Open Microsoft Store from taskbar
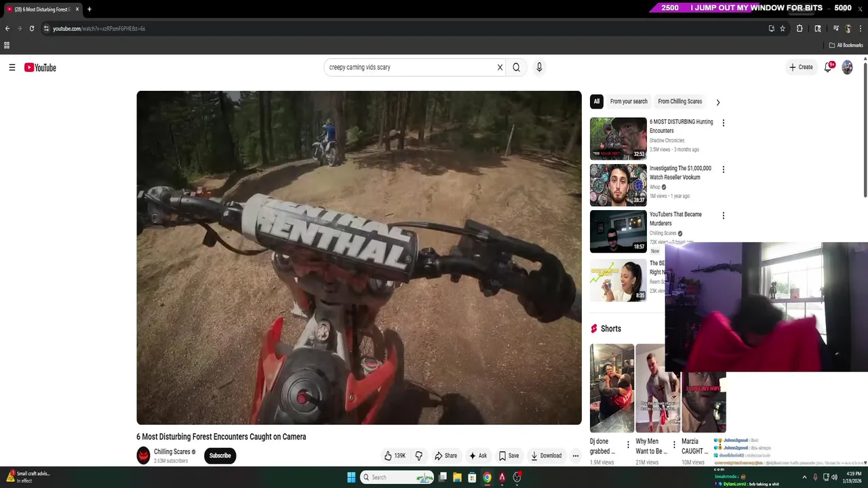This screenshot has width=868, height=488. pos(472,477)
